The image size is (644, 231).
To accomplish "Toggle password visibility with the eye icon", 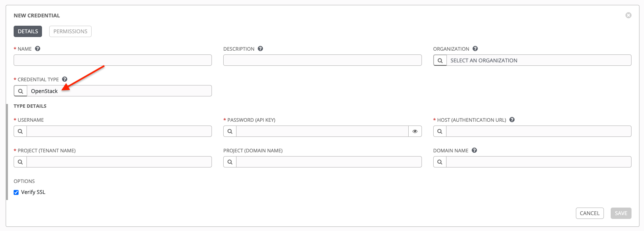I will point(415,131).
